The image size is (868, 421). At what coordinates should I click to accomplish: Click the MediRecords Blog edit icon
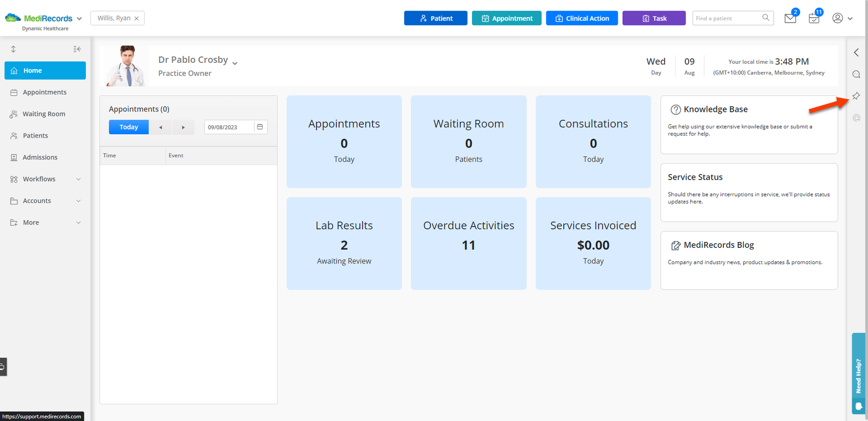pyautogui.click(x=676, y=245)
